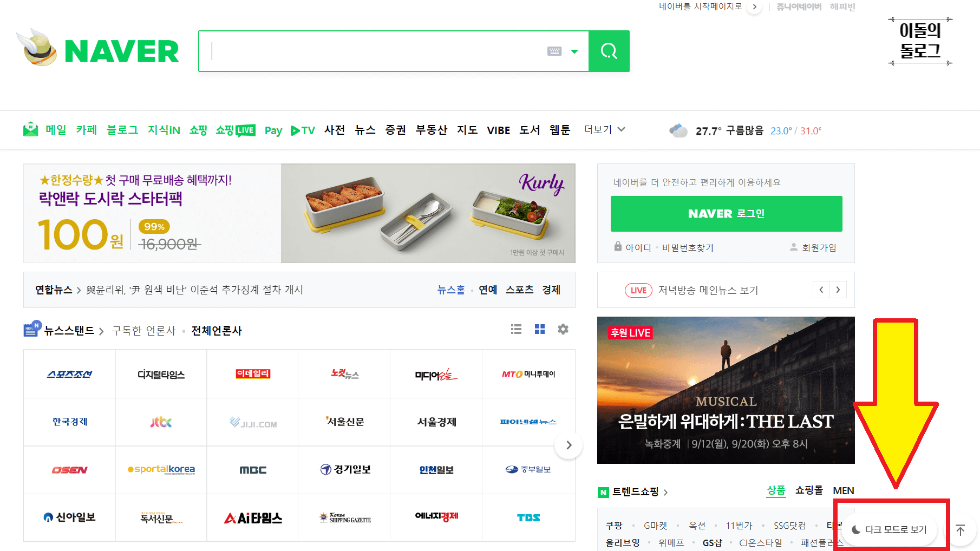Open 저녁방송 메인뉴스 보기 link

pos(708,290)
